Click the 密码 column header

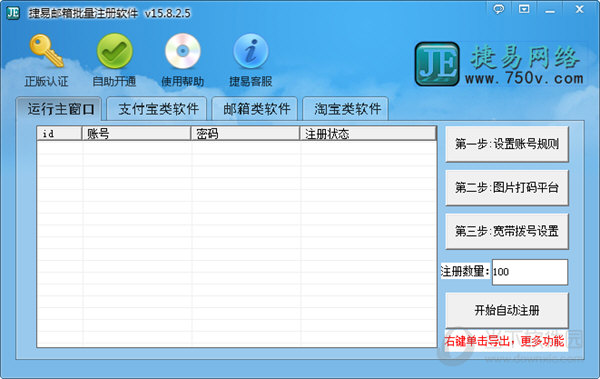pos(245,134)
